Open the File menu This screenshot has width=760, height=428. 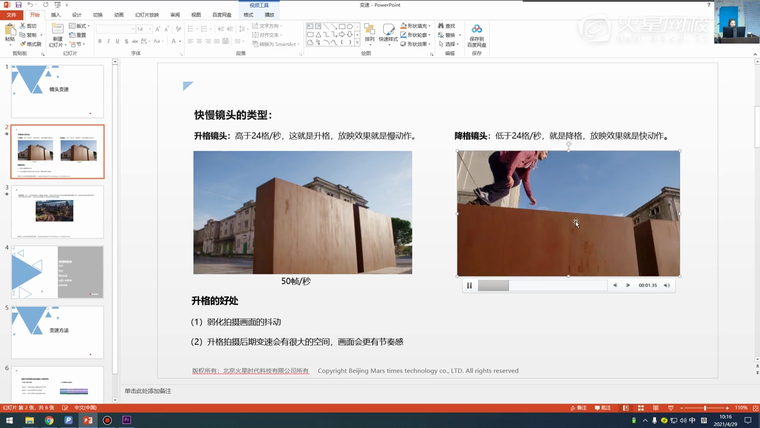coord(10,15)
